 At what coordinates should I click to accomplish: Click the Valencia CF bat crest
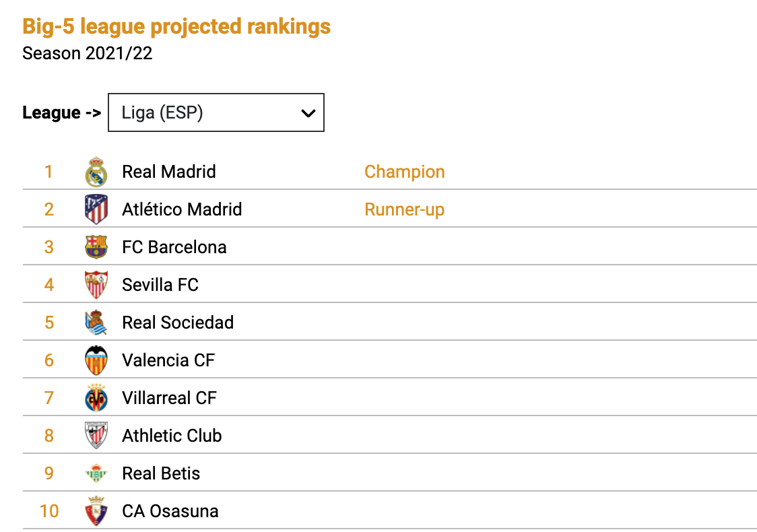(96, 360)
